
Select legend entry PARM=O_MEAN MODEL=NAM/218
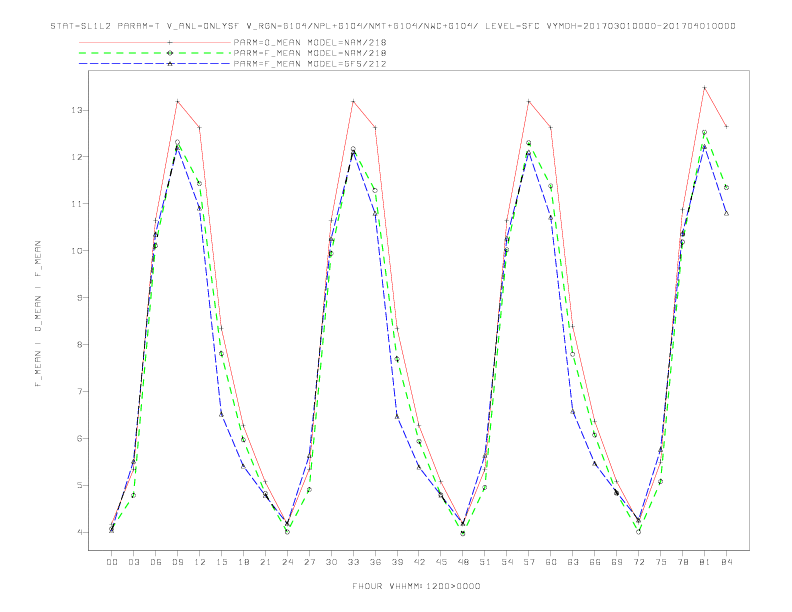[x=310, y=42]
